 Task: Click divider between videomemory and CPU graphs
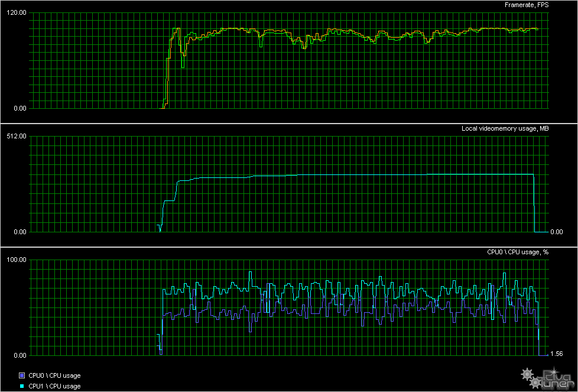289,247
